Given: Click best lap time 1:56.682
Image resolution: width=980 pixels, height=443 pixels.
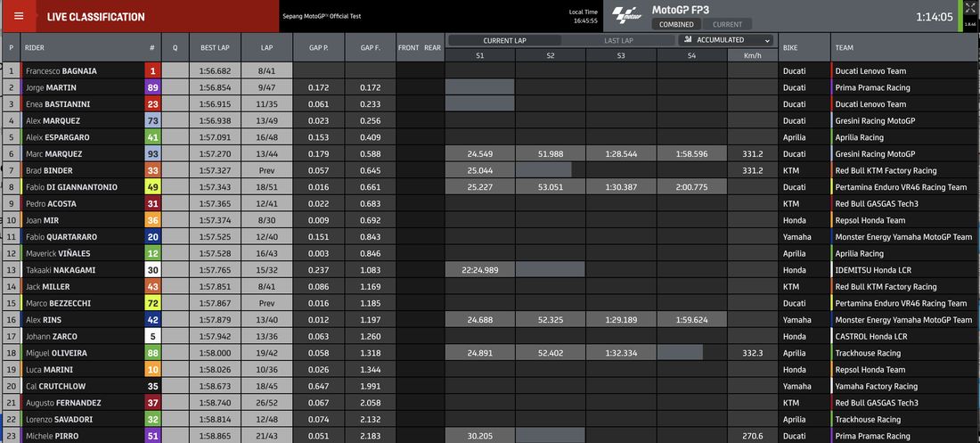Looking at the screenshot, I should point(215,71).
